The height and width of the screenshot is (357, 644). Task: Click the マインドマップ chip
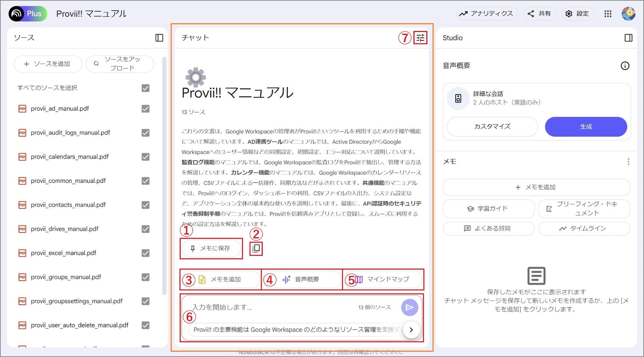point(383,279)
